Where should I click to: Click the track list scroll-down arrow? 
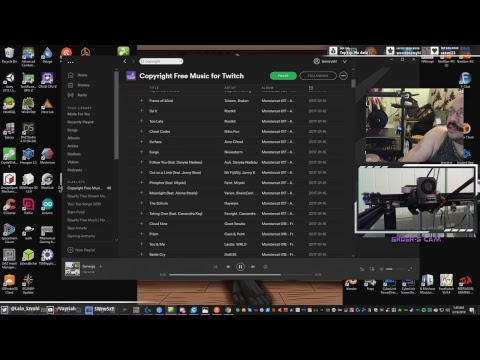coord(353,256)
